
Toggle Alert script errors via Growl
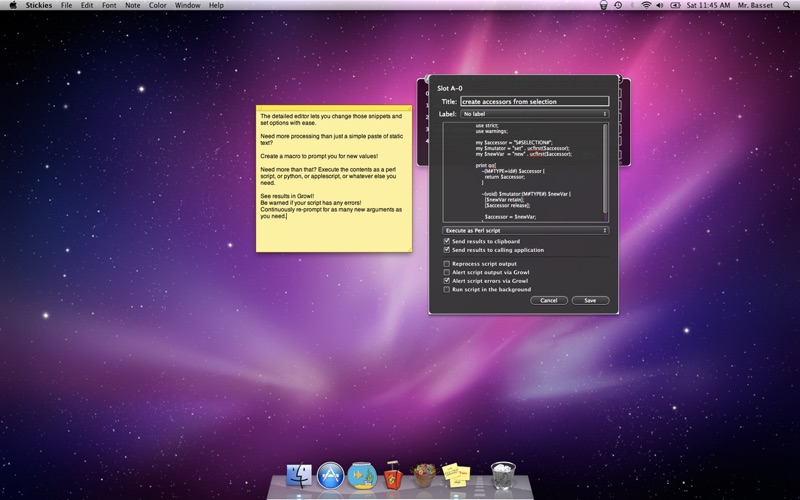[447, 281]
